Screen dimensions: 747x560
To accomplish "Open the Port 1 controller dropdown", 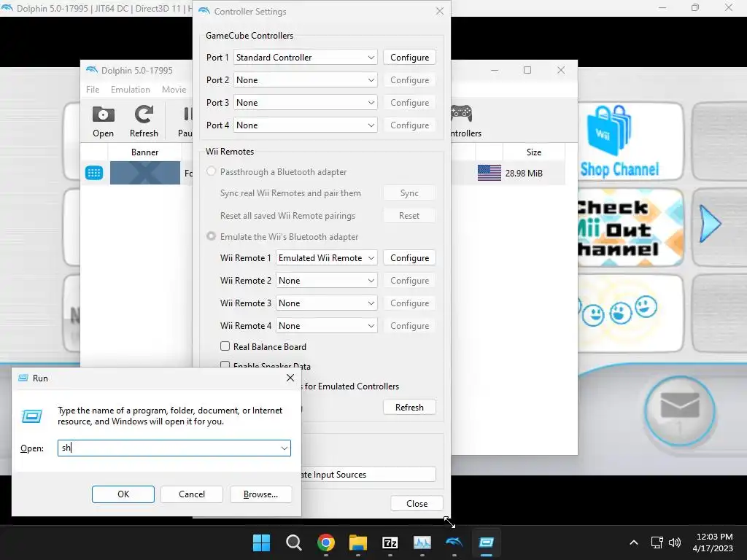I will click(x=306, y=57).
